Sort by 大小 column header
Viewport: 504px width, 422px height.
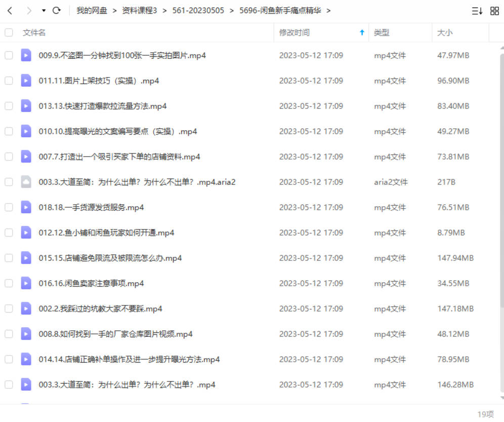[x=444, y=32]
